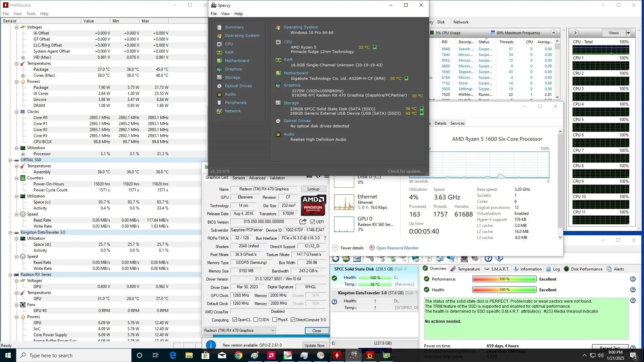Viewport: 644px width, 362px height.
Task: Collapse the Maximum Frequency header chevron
Action: [553, 33]
